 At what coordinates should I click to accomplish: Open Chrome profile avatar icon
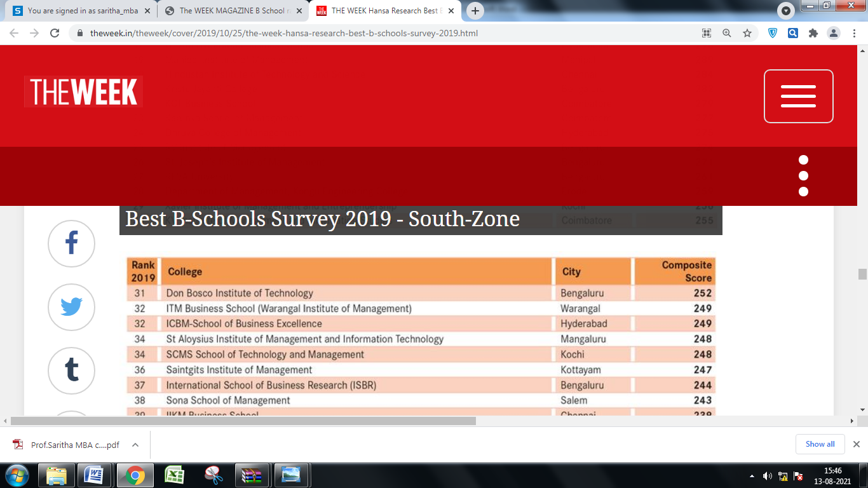[x=833, y=33]
